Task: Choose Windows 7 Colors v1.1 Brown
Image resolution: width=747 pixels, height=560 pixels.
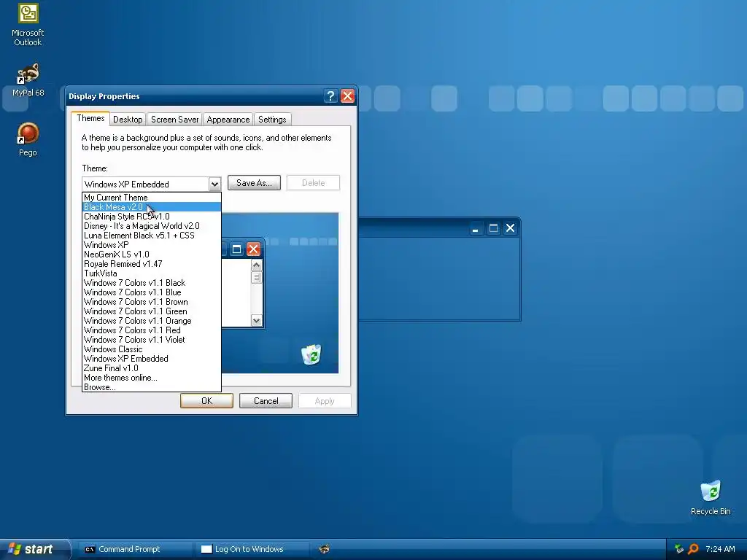Action: point(152,302)
